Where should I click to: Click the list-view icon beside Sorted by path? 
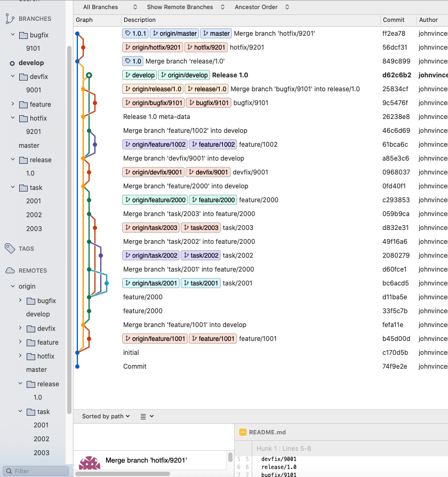click(x=142, y=416)
